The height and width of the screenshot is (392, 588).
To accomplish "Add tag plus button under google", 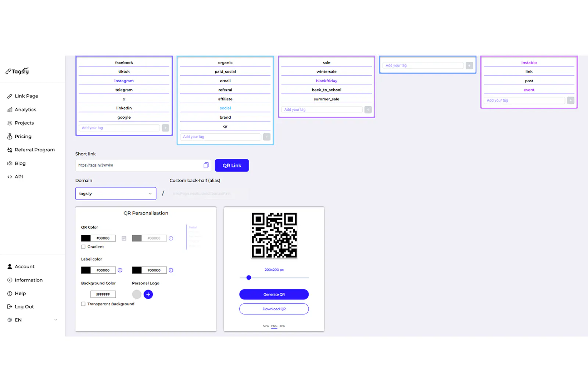I will [x=165, y=128].
